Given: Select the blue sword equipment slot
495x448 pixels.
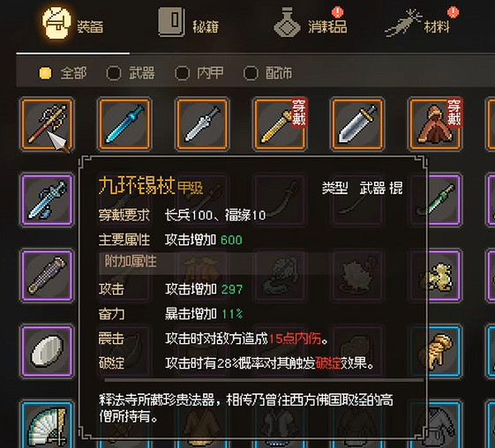Looking at the screenshot, I should (124, 124).
